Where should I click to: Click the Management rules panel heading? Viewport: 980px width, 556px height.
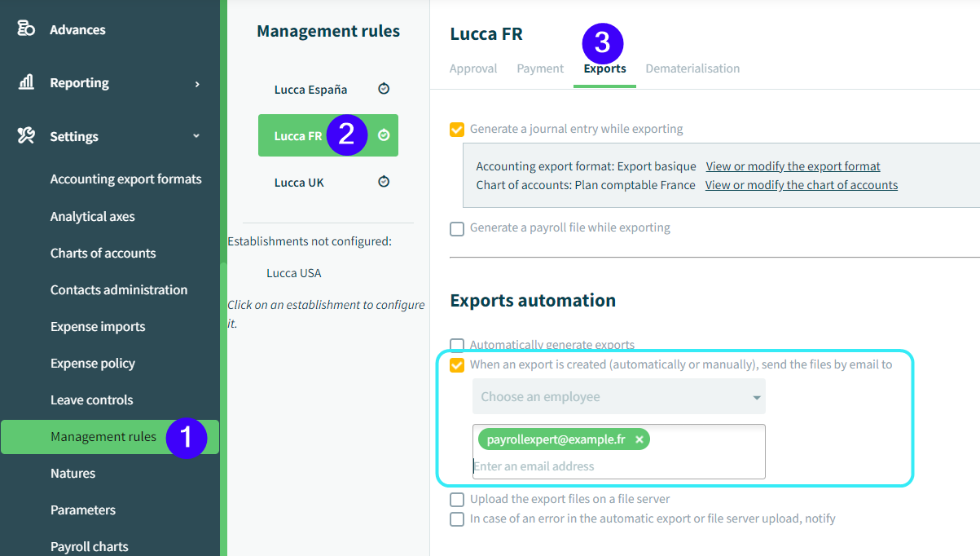point(328,31)
